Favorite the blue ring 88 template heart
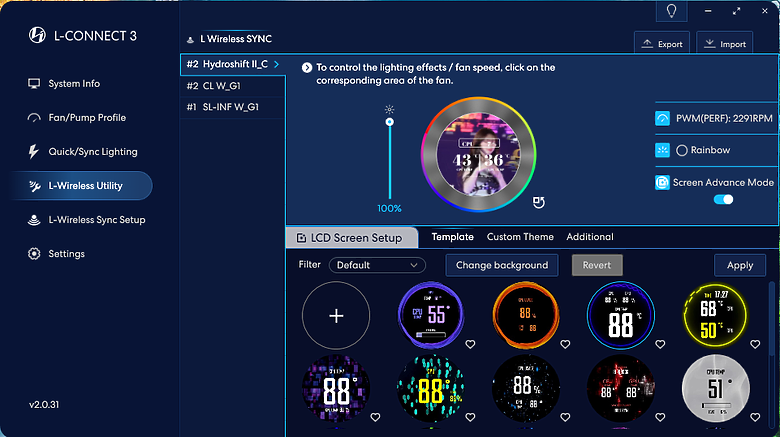 [x=660, y=344]
